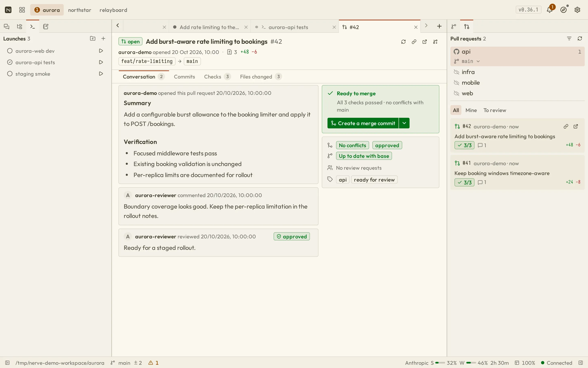Open the Commits tab
588x368 pixels.
click(x=184, y=77)
